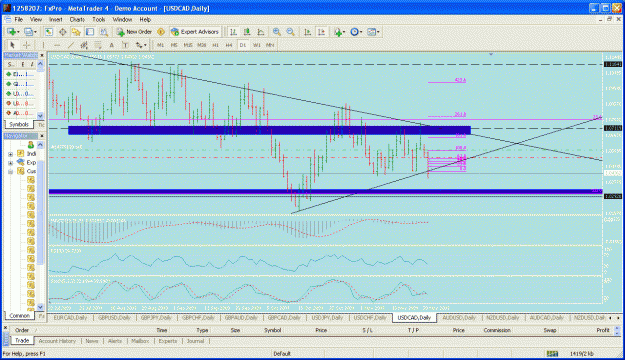Switch to M15 timeframe
Image resolution: width=625 pixels, height=360 pixels.
[188, 45]
